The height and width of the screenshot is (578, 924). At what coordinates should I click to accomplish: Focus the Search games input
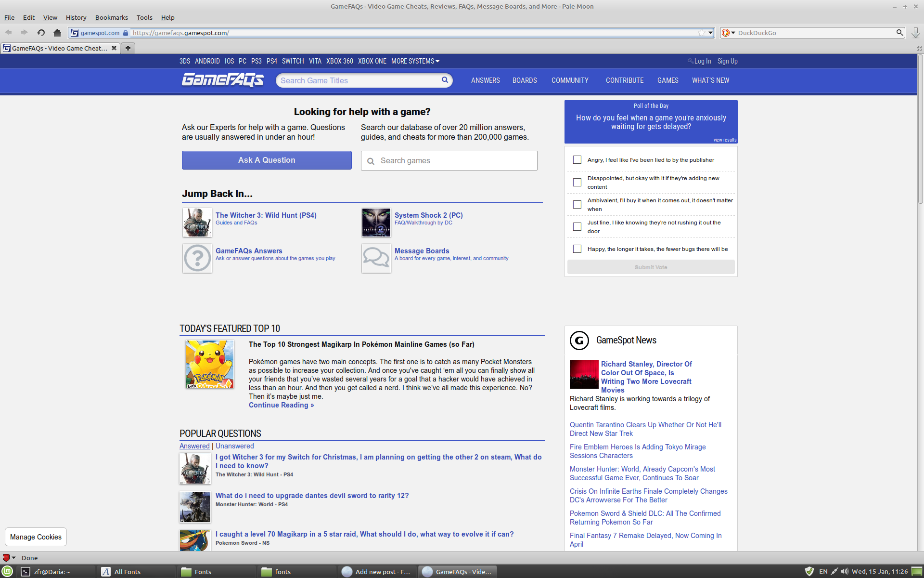[x=449, y=161]
